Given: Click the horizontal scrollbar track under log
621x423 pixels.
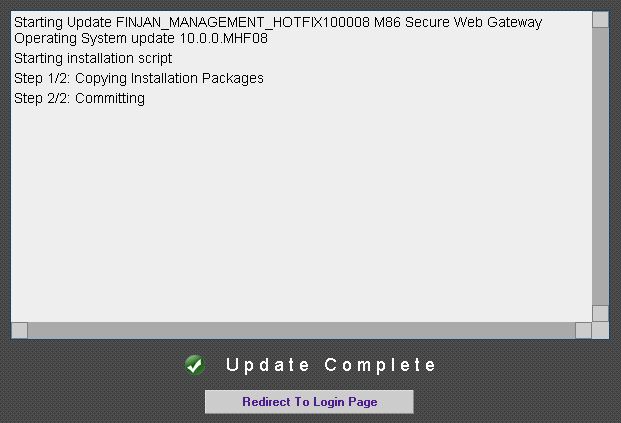Looking at the screenshot, I should click(x=300, y=330).
